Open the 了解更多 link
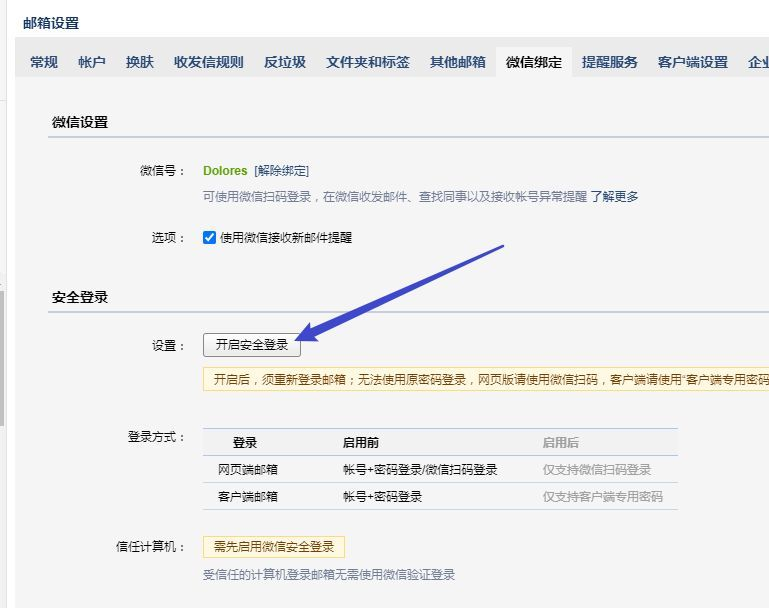 [x=614, y=197]
